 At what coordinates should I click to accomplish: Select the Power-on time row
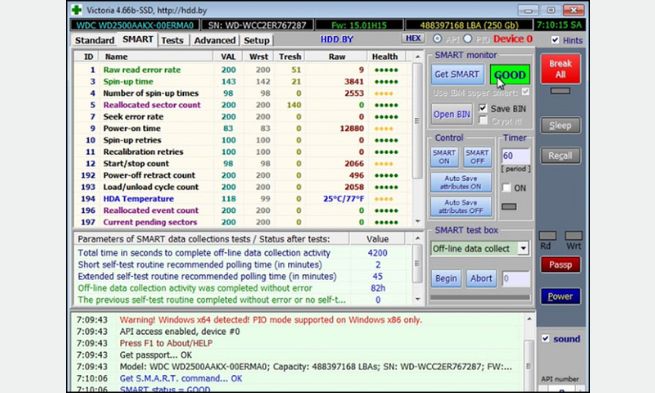coord(243,128)
